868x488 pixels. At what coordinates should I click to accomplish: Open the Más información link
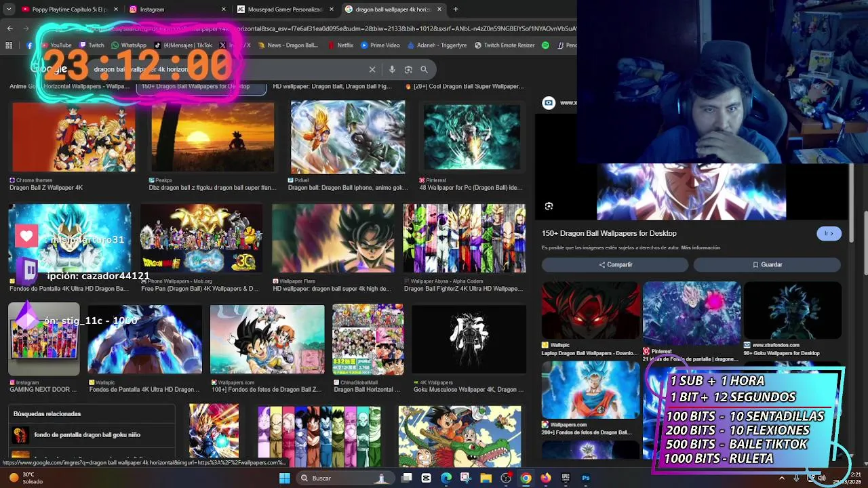(701, 248)
